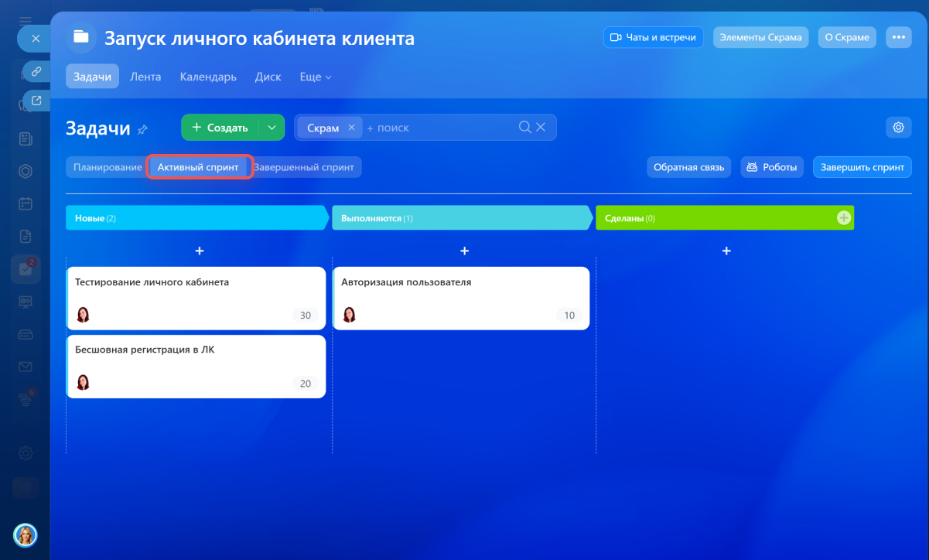Open the Календарь tab
The width and height of the screenshot is (929, 560).
[x=208, y=77]
